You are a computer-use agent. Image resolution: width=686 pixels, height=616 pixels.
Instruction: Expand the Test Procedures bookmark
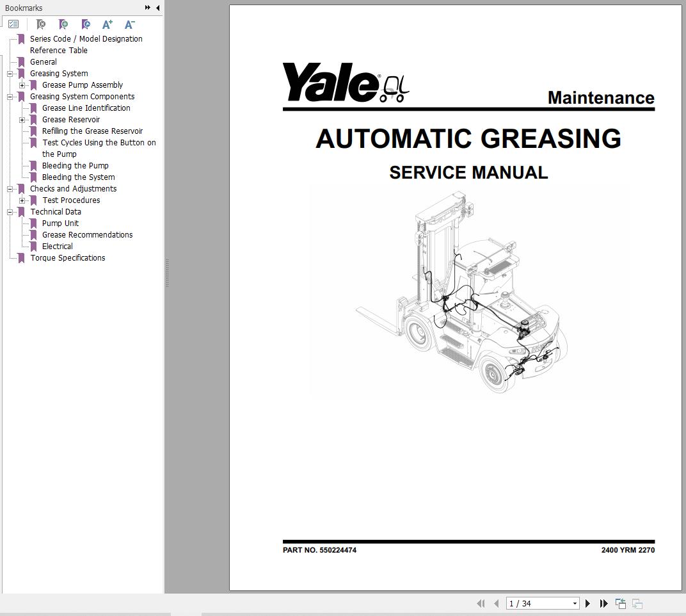22,200
